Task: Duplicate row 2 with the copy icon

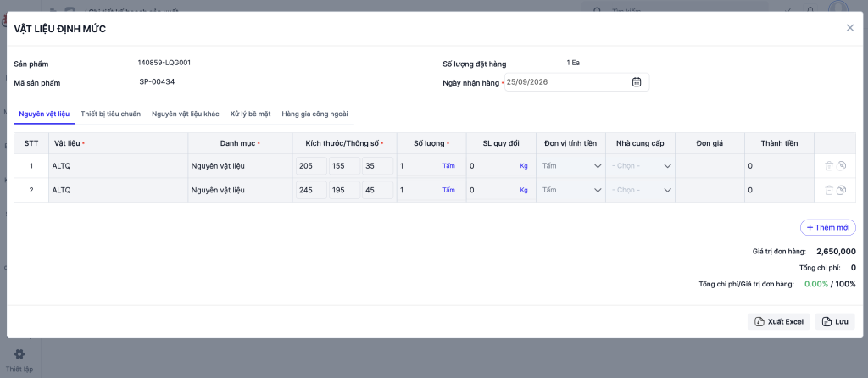Action: (x=841, y=190)
